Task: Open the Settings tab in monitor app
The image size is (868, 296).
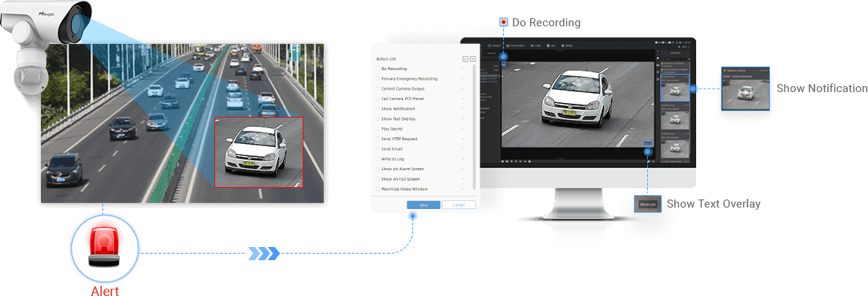Action: [567, 45]
